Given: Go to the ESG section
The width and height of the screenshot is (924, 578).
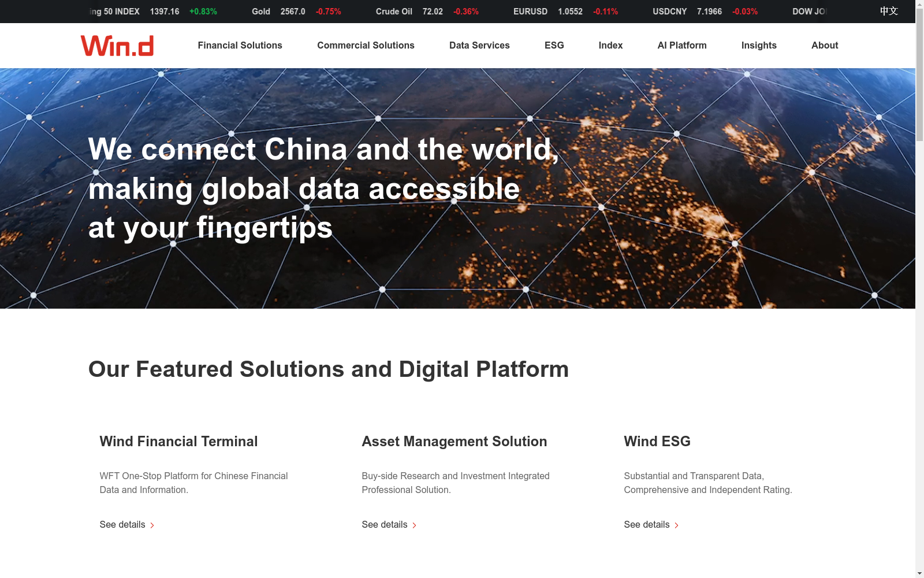Looking at the screenshot, I should point(554,45).
